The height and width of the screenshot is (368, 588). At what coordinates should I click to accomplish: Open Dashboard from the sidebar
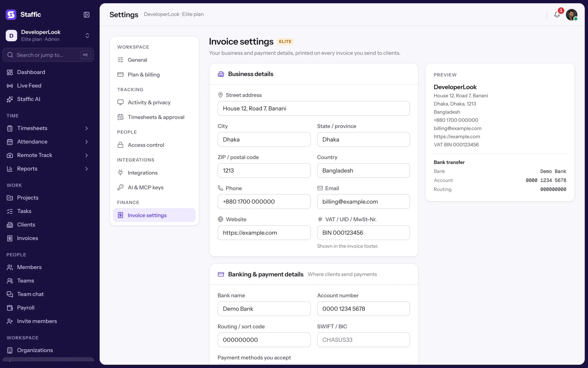click(x=48, y=72)
